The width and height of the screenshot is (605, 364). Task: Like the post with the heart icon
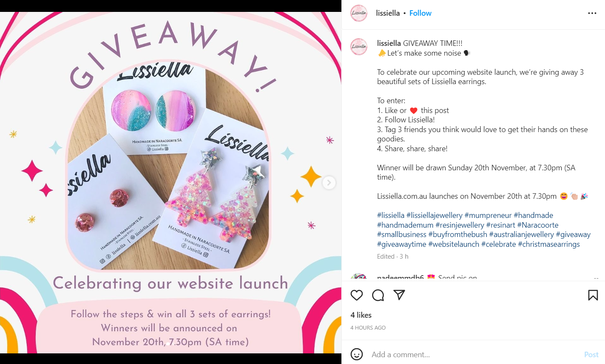[357, 295]
